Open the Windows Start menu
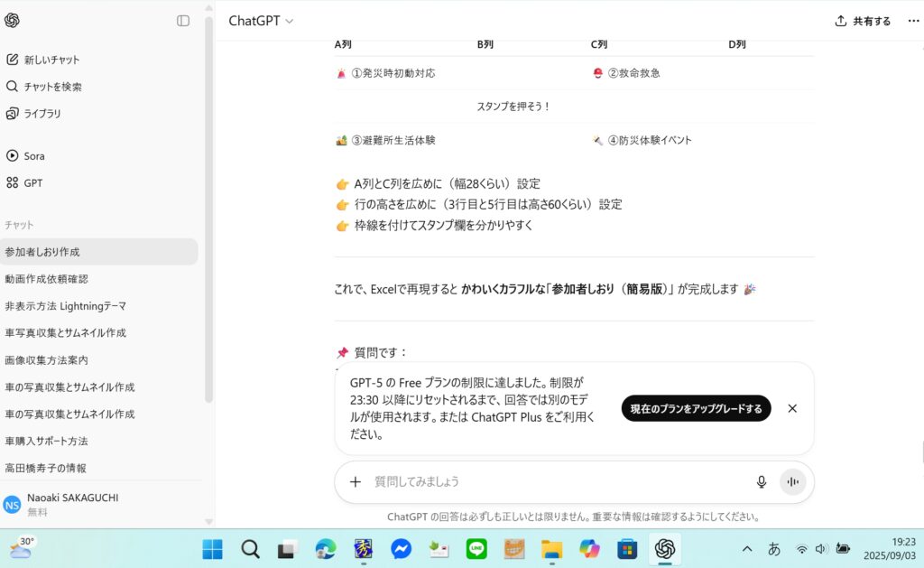Viewport: 924px width, 568px height. point(213,549)
